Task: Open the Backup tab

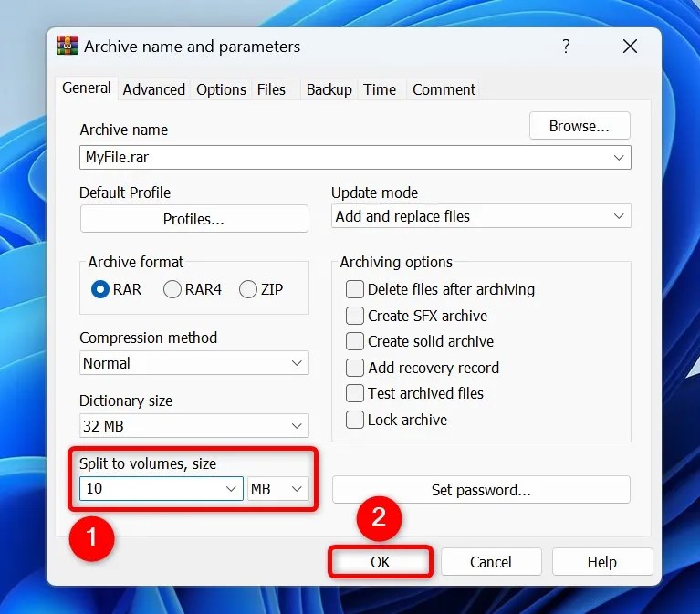Action: click(329, 89)
